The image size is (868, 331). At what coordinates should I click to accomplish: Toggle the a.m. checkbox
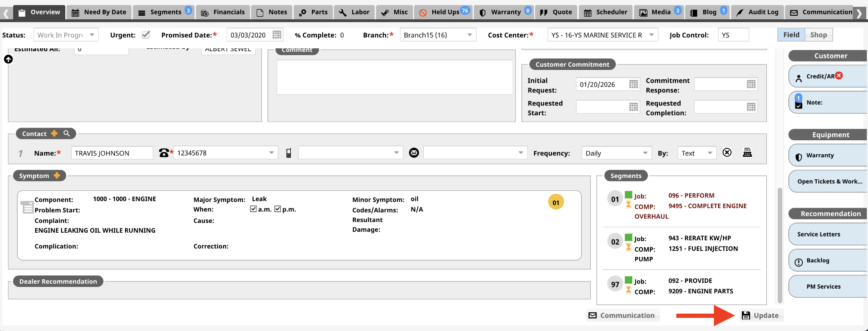(x=253, y=209)
